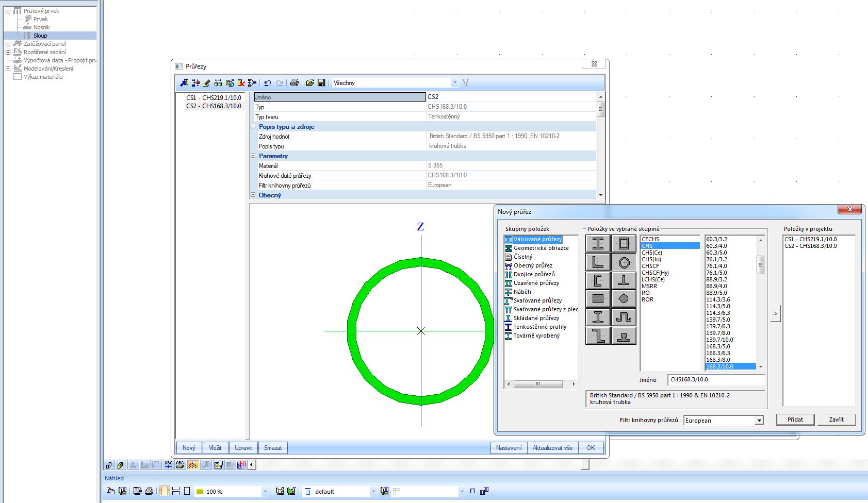Choose CHSCF(Hy) from the profile type list
The width and height of the screenshot is (868, 503).
pos(655,273)
